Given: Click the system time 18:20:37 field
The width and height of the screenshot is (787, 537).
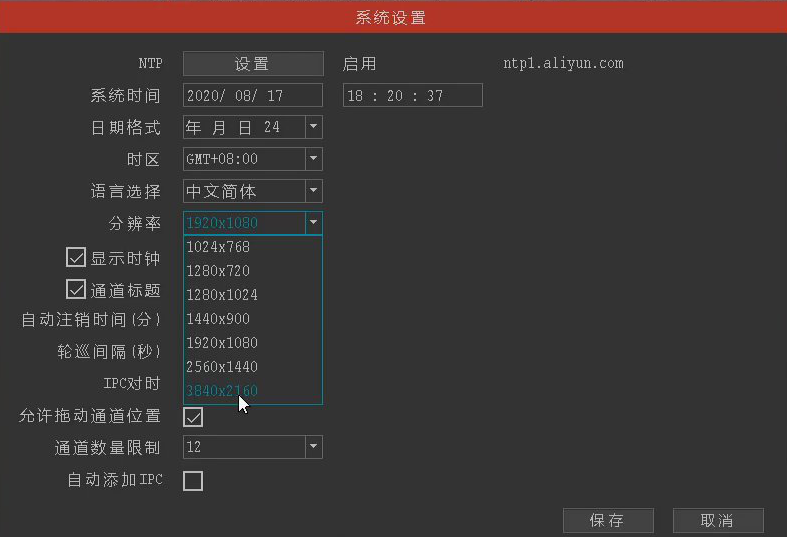Looking at the screenshot, I should 412,96.
